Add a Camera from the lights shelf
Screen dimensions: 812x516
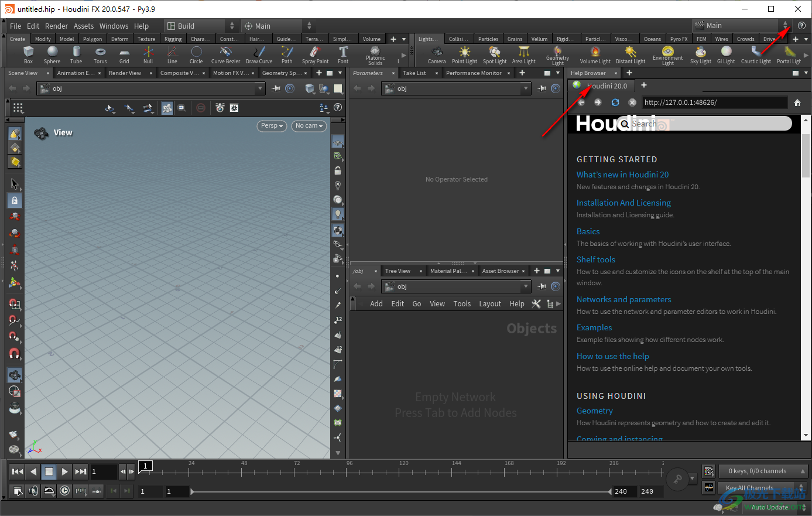coord(437,55)
